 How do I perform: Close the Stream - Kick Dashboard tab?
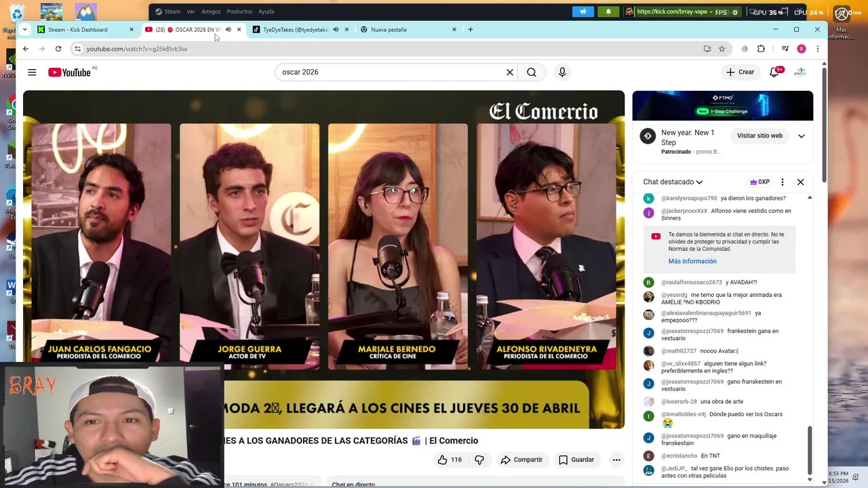point(132,30)
